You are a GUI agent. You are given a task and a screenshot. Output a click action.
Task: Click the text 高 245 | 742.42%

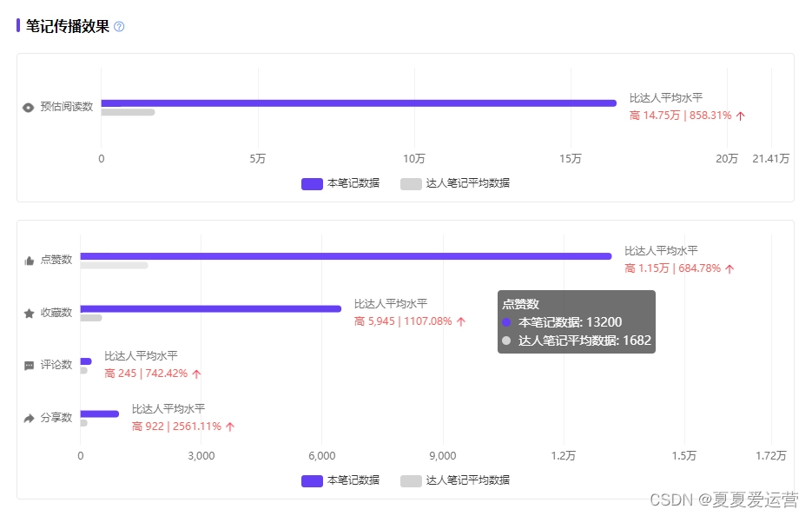pyautogui.click(x=146, y=374)
